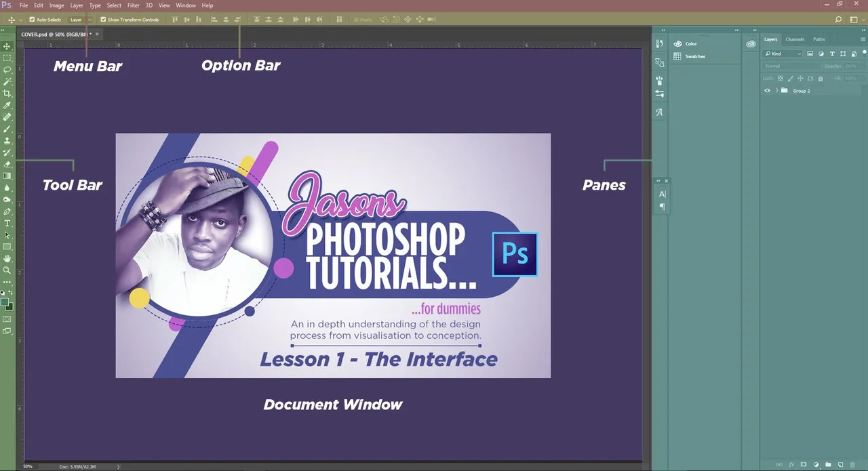Select the Clone Stamp tool
This screenshot has height=471, width=868.
click(x=7, y=140)
